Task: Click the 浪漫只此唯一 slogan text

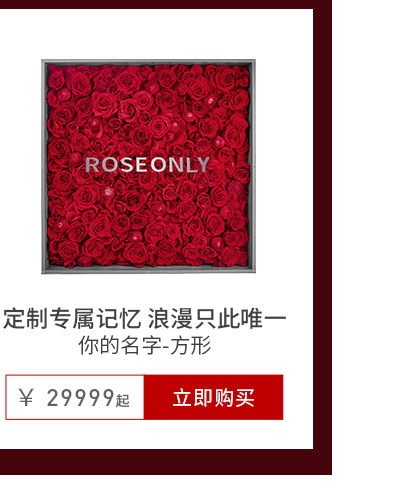Action: pyautogui.click(x=217, y=319)
